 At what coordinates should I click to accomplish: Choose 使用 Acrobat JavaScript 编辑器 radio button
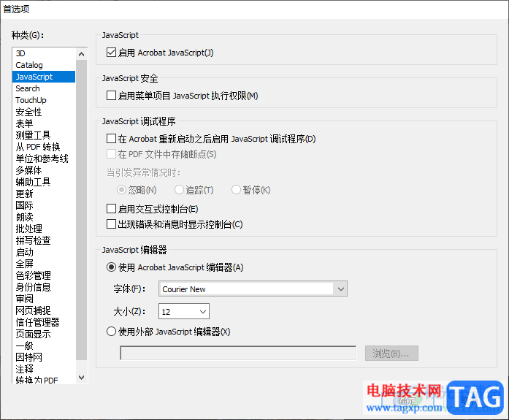pos(111,267)
